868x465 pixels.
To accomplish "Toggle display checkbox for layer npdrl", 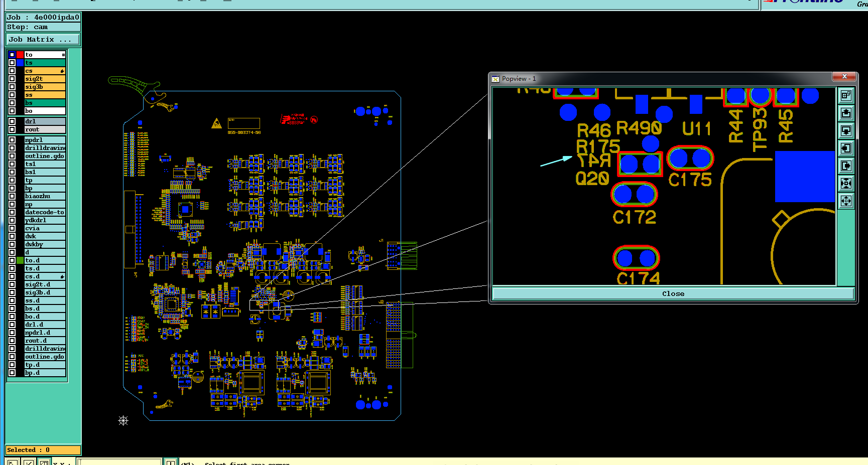I will click(12, 140).
